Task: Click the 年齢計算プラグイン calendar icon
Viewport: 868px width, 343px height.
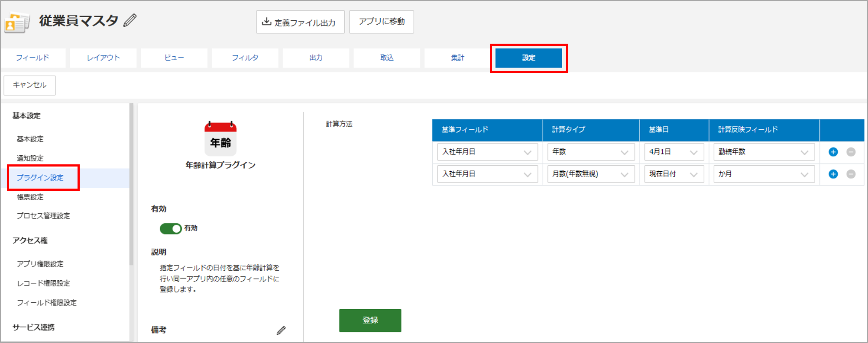Action: coord(220,138)
